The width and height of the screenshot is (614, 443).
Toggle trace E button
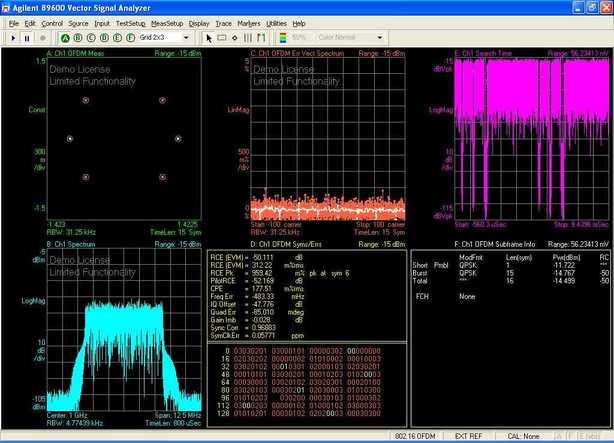tap(117, 38)
